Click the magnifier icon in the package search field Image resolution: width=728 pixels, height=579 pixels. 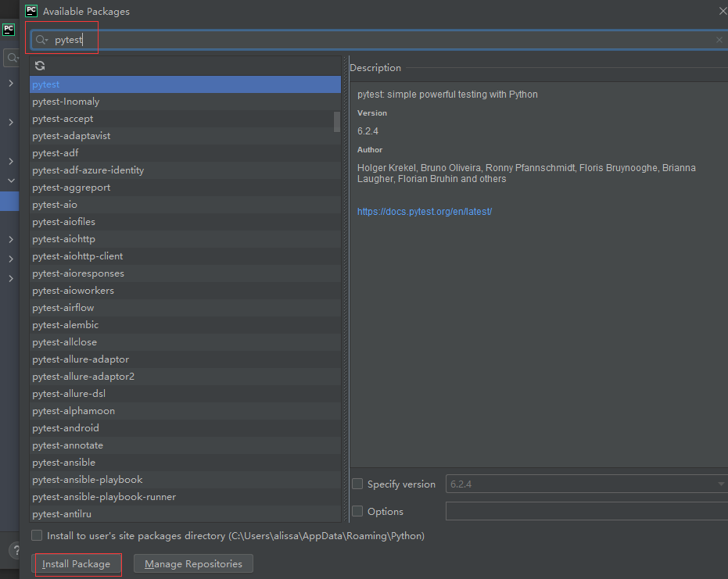[43, 39]
